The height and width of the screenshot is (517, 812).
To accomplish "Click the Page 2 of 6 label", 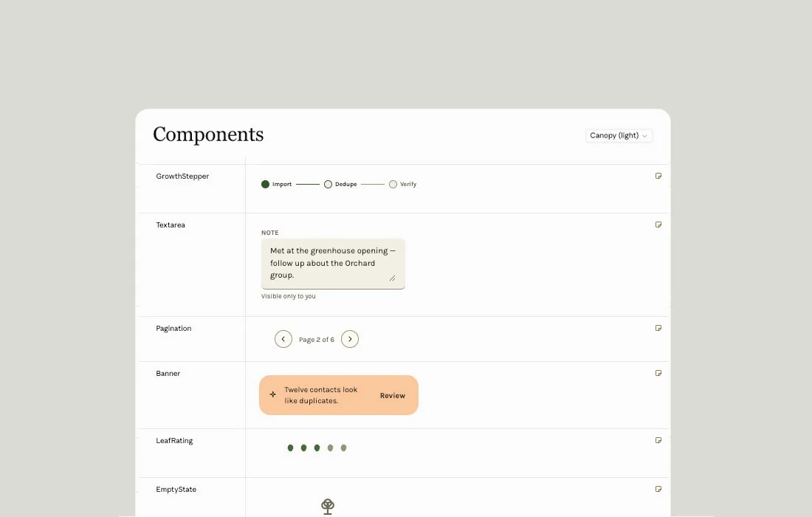I will click(317, 340).
